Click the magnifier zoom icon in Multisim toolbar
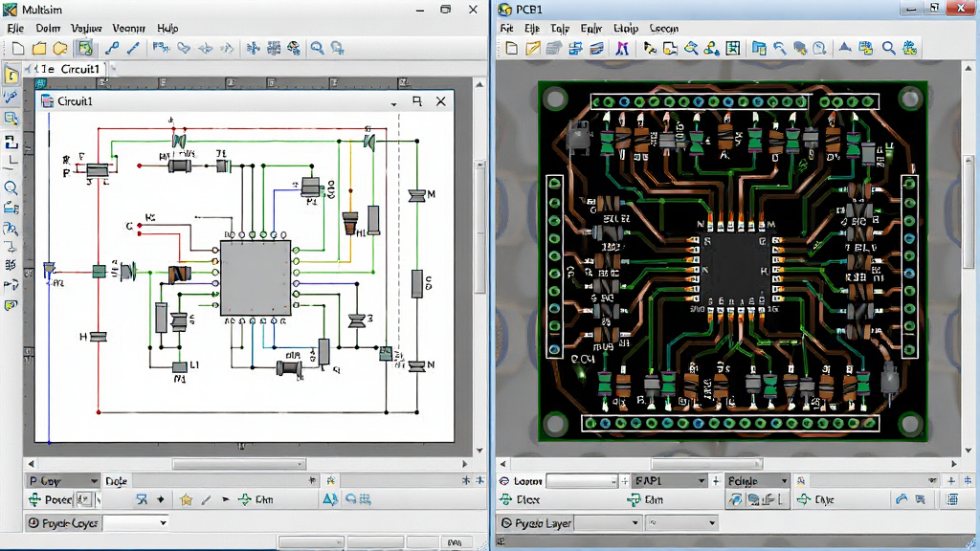This screenshot has height=551, width=980. (317, 48)
